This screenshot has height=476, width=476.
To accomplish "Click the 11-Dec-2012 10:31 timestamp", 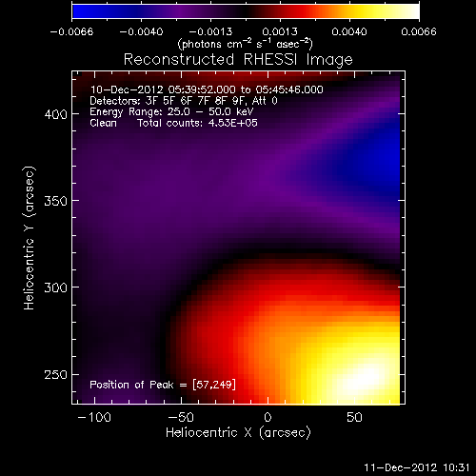I will point(417,467).
